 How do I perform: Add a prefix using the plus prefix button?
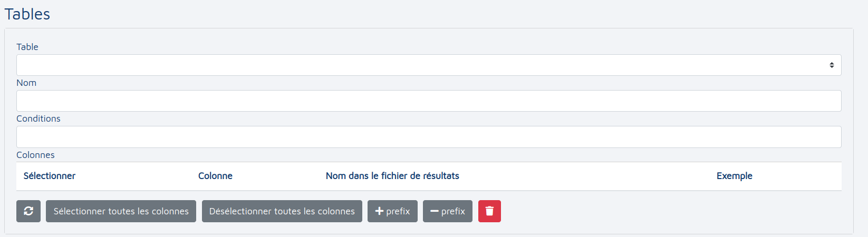point(392,211)
